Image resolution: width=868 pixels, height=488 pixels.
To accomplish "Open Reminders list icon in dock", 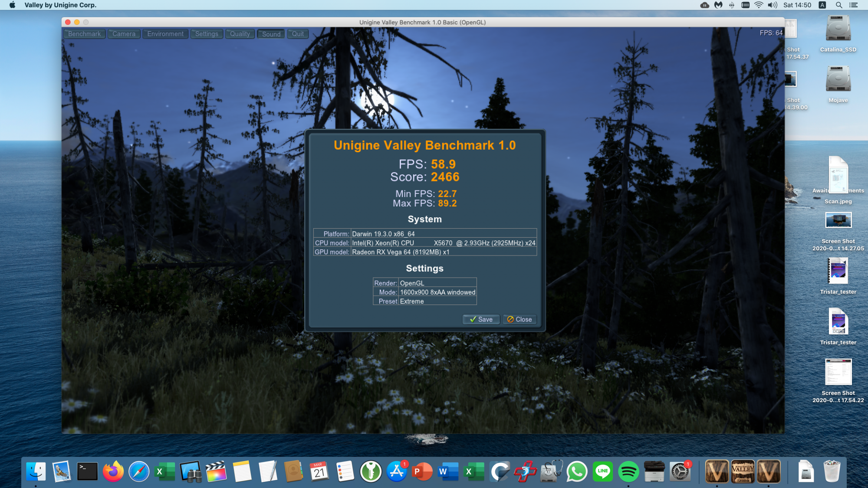I will [x=345, y=472].
